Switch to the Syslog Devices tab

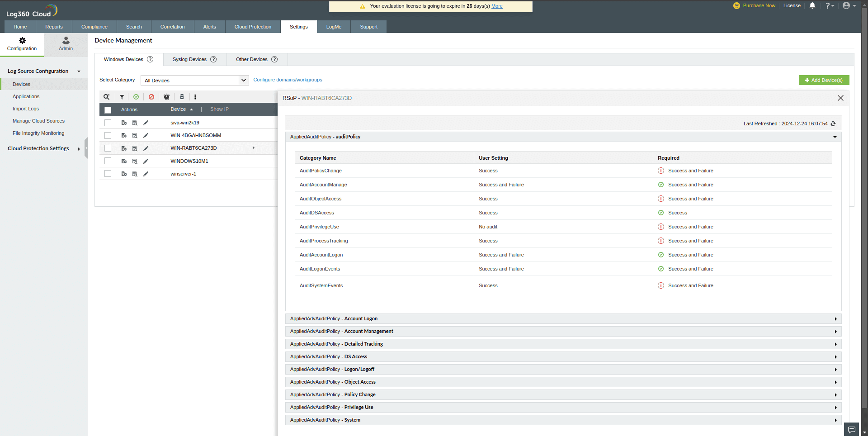(x=190, y=59)
